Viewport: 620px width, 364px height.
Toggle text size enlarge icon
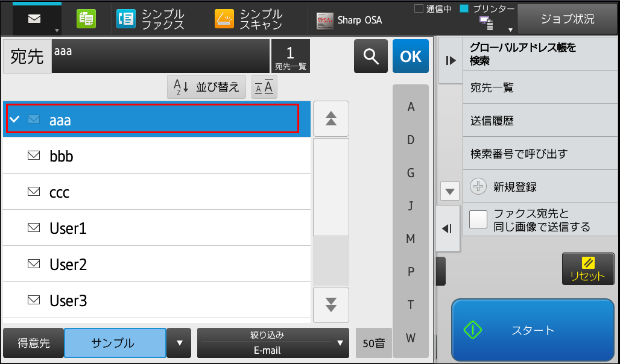(x=264, y=87)
